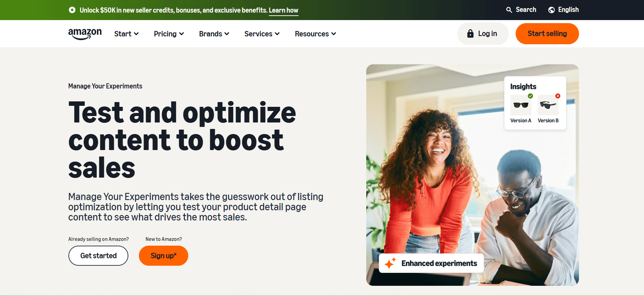This screenshot has width=644, height=296.
Task: Click the star badge icon in banner
Action: pyautogui.click(x=72, y=10)
